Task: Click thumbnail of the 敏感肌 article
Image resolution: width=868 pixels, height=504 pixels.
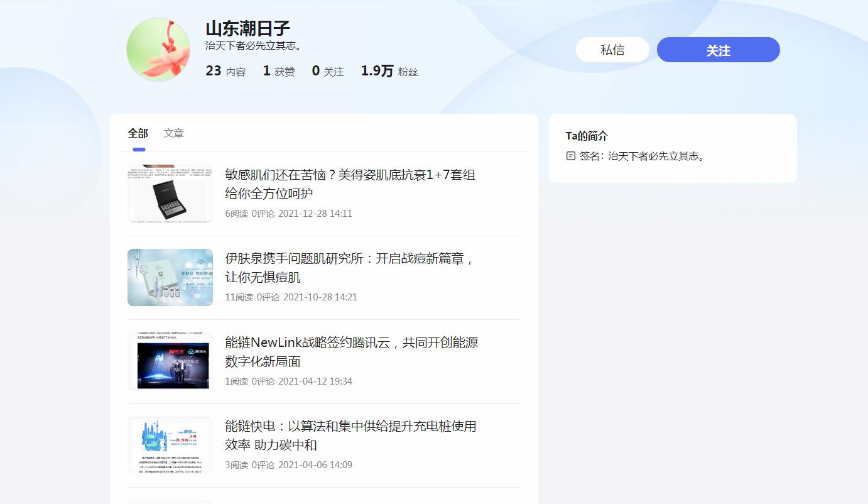Action: point(170,194)
